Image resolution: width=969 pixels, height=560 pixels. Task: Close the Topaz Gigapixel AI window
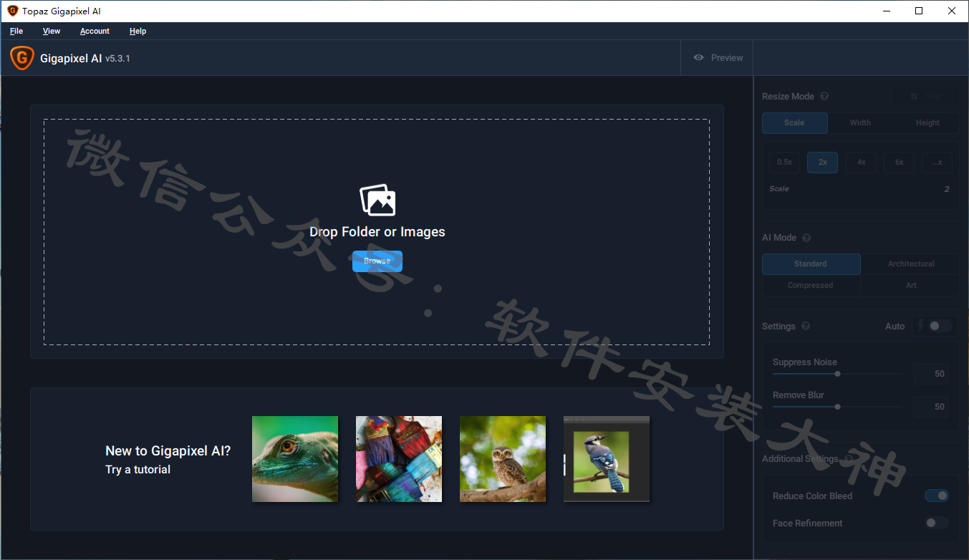952,11
